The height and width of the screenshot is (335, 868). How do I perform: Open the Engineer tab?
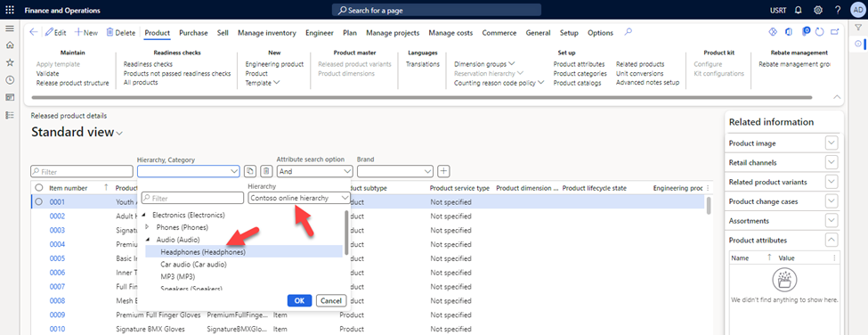[x=320, y=33]
